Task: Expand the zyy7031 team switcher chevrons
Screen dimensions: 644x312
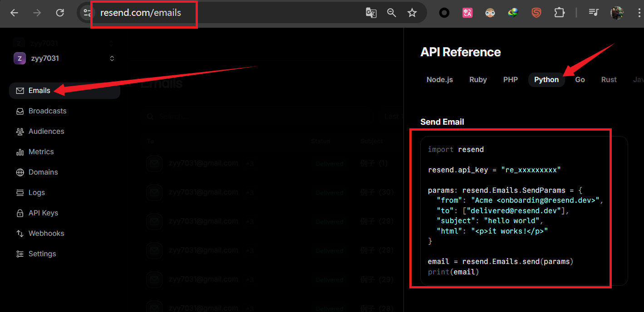Action: pos(112,58)
